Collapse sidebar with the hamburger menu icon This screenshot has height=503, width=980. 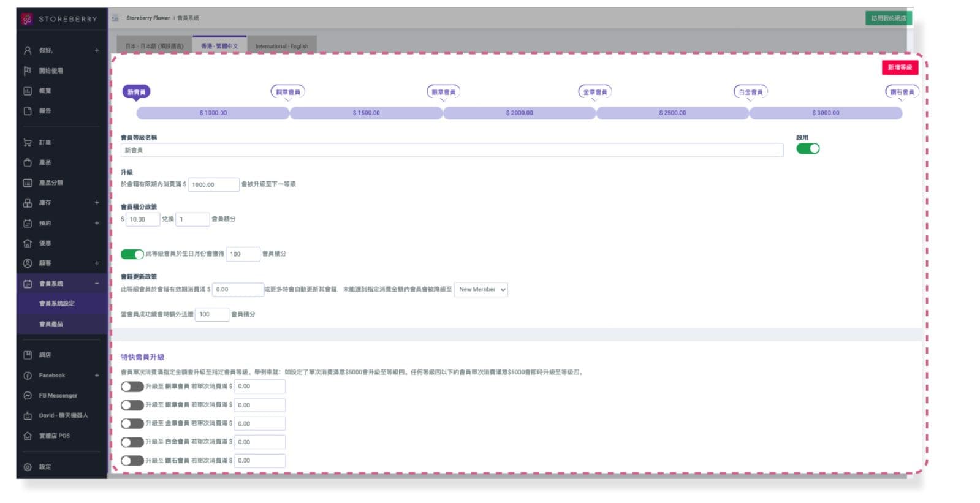point(115,18)
